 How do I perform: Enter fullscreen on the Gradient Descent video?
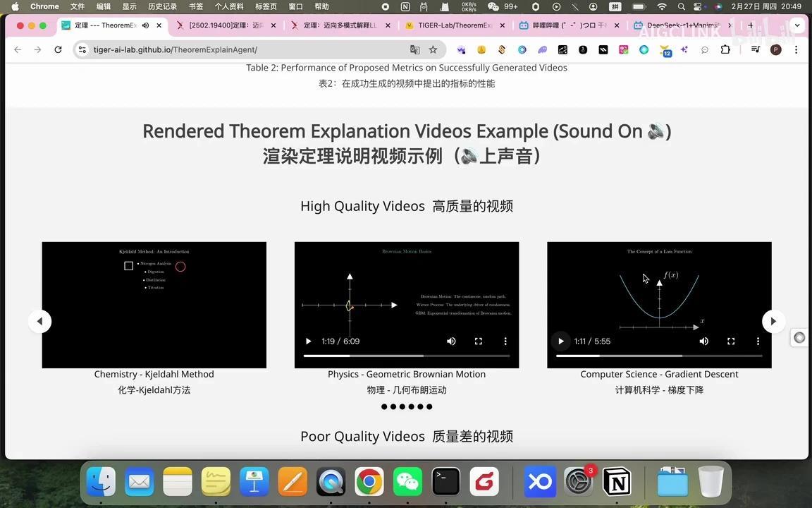tap(731, 341)
